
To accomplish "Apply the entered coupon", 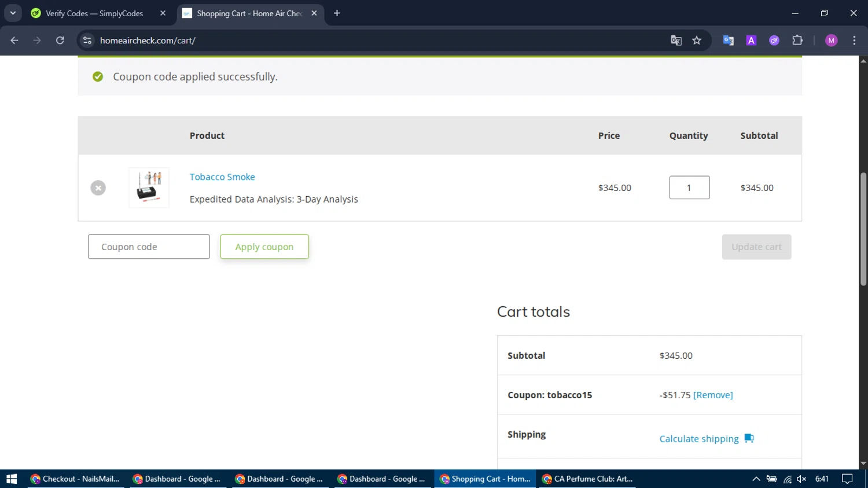I will coord(264,247).
